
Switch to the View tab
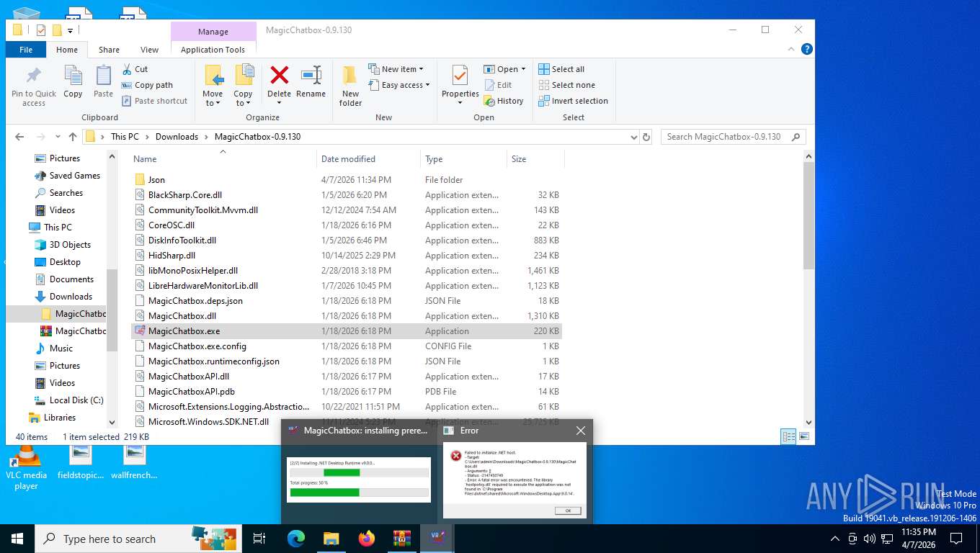coord(150,50)
